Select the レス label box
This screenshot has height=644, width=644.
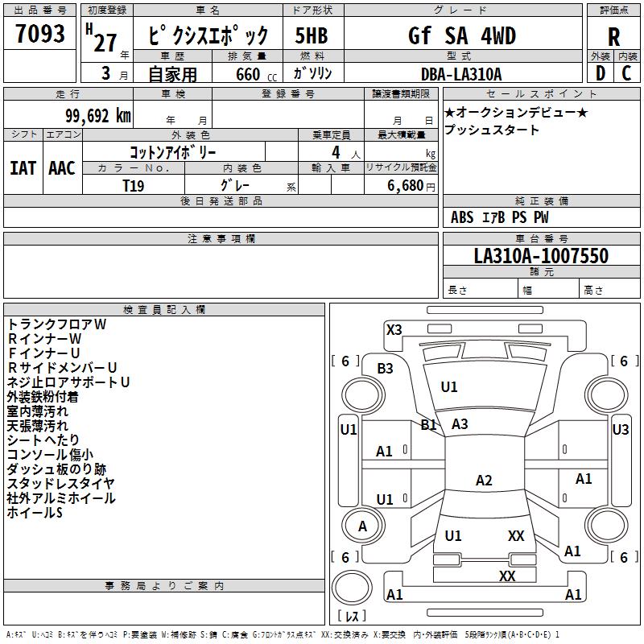(x=352, y=616)
